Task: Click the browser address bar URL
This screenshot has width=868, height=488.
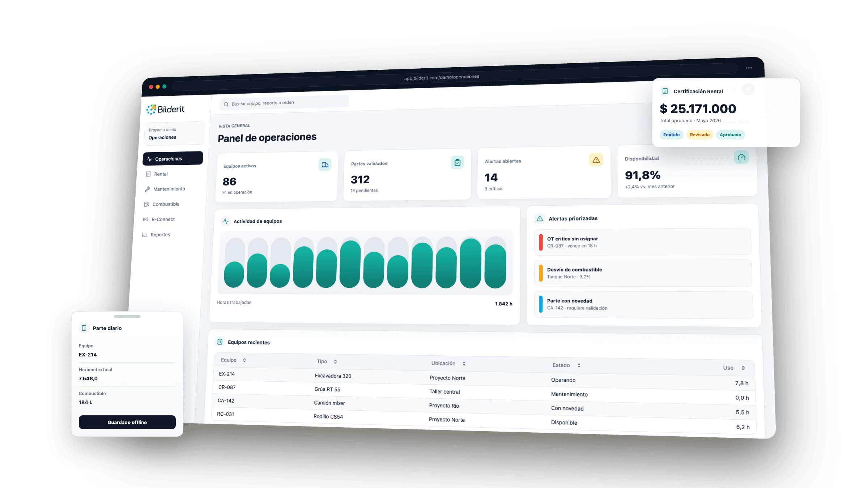Action: click(442, 77)
